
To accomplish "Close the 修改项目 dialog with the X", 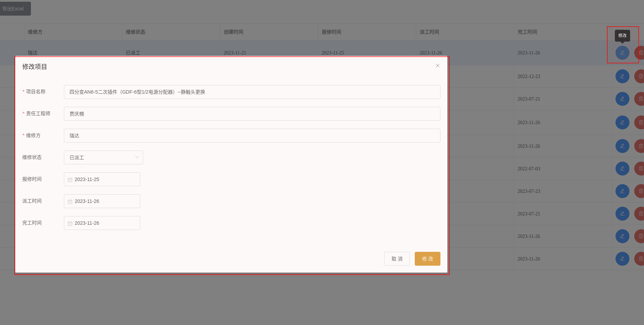I will 437,66.
